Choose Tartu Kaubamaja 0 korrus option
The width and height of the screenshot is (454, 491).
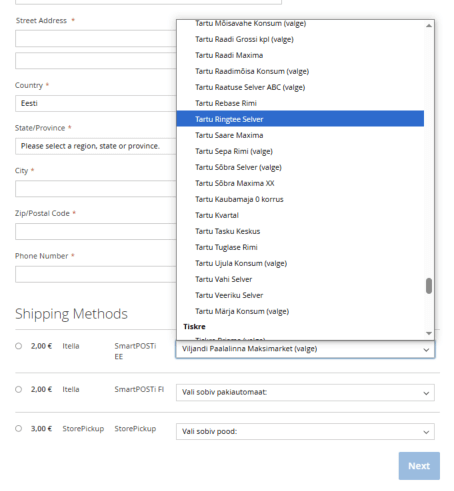[x=300, y=199]
